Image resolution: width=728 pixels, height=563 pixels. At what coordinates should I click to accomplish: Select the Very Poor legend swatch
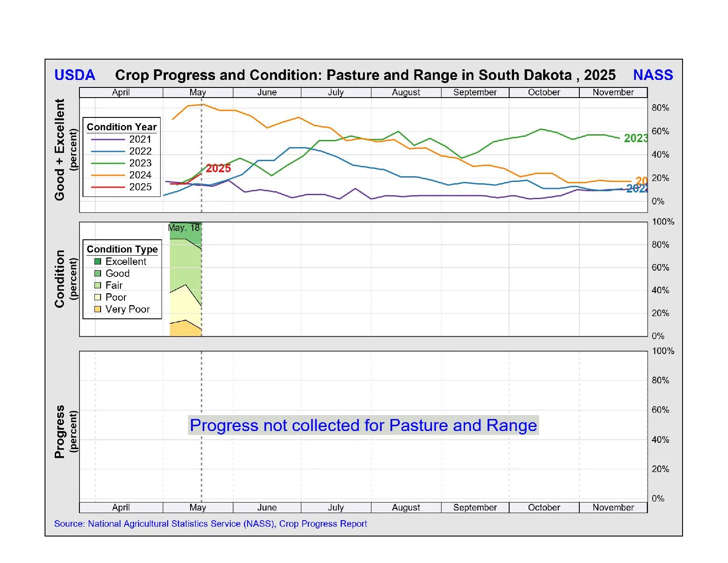coord(98,309)
